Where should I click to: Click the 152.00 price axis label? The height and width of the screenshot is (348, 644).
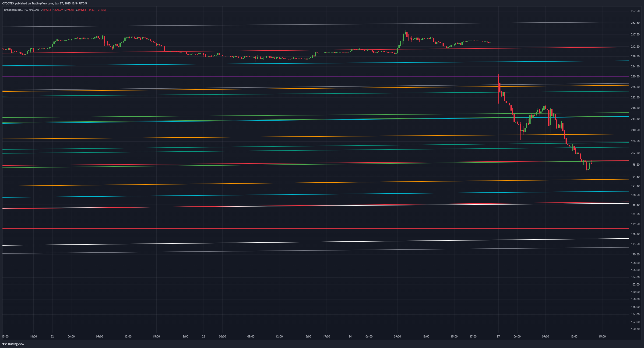635,322
